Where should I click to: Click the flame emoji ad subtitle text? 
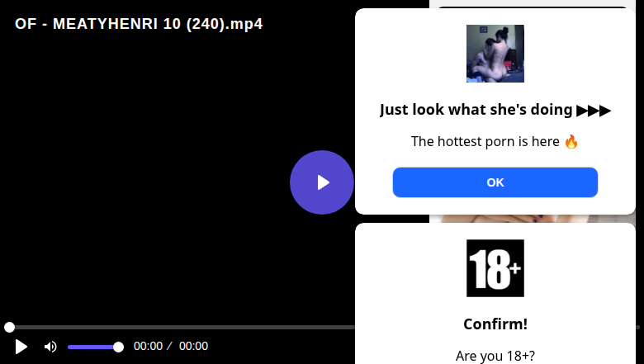pos(495,142)
